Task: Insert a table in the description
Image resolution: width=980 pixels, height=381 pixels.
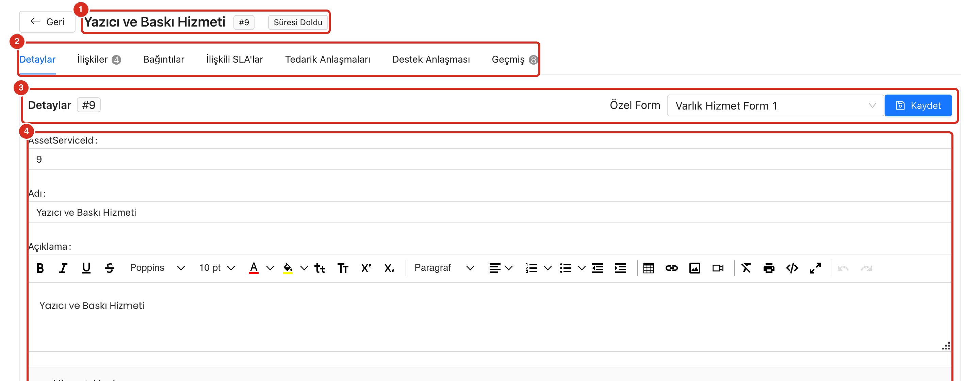Action: click(x=649, y=268)
